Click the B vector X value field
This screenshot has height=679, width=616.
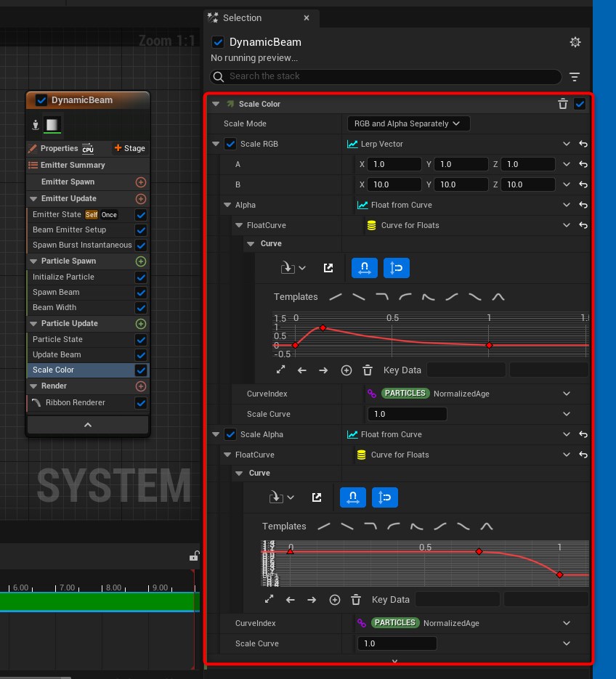click(394, 184)
